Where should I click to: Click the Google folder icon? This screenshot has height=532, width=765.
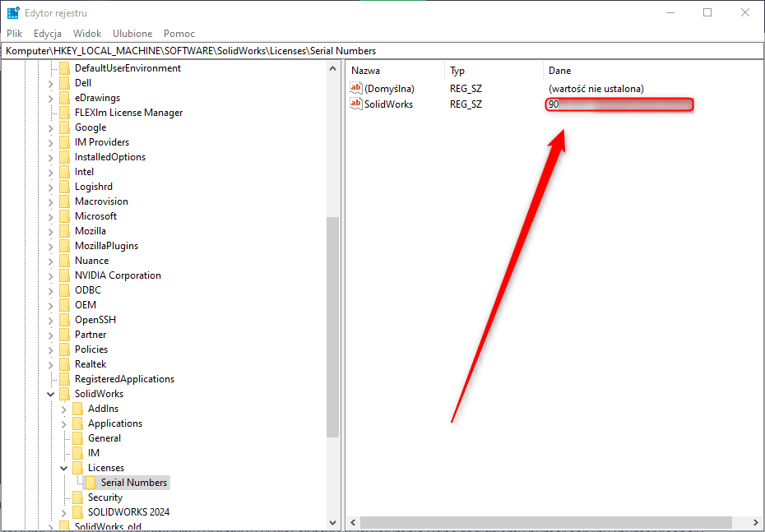point(64,127)
